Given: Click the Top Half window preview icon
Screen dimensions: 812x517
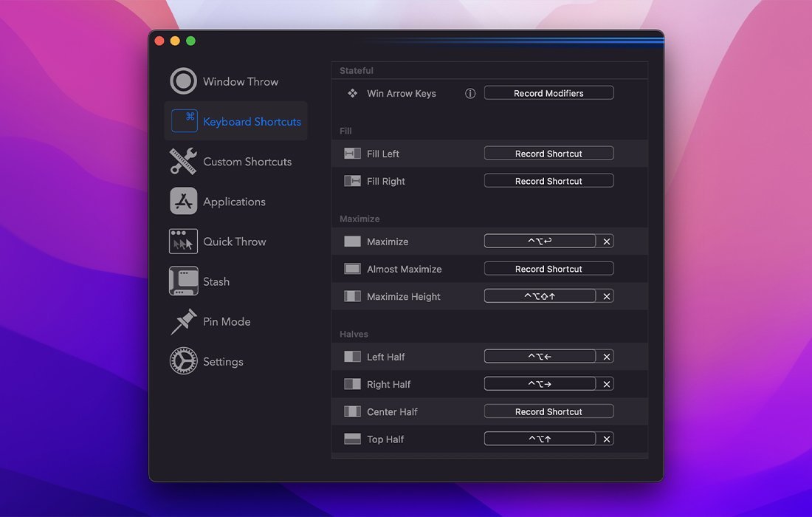Looking at the screenshot, I should coord(352,439).
